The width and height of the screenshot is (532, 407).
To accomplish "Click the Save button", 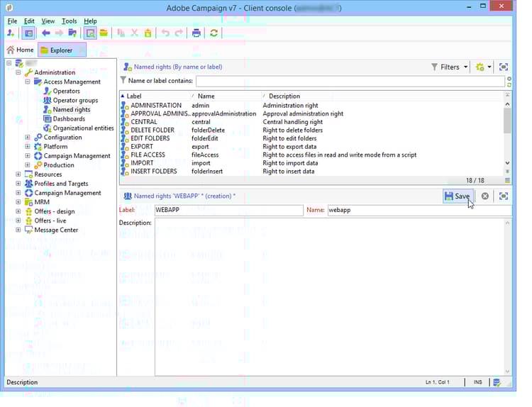I will click(457, 196).
